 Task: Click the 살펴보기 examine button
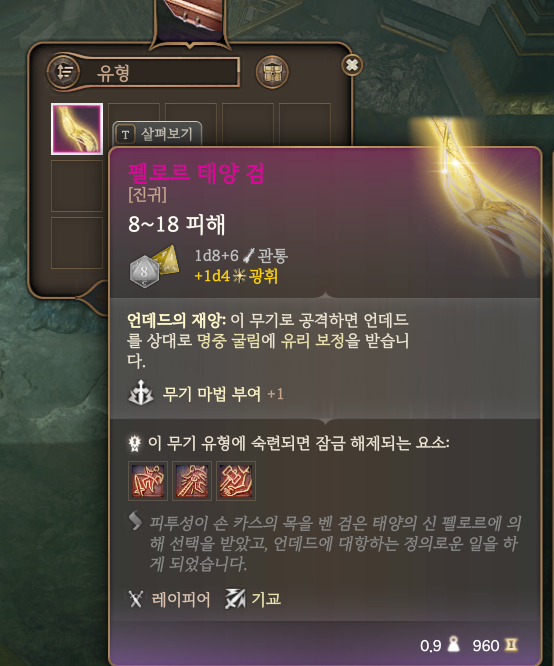click(x=157, y=134)
